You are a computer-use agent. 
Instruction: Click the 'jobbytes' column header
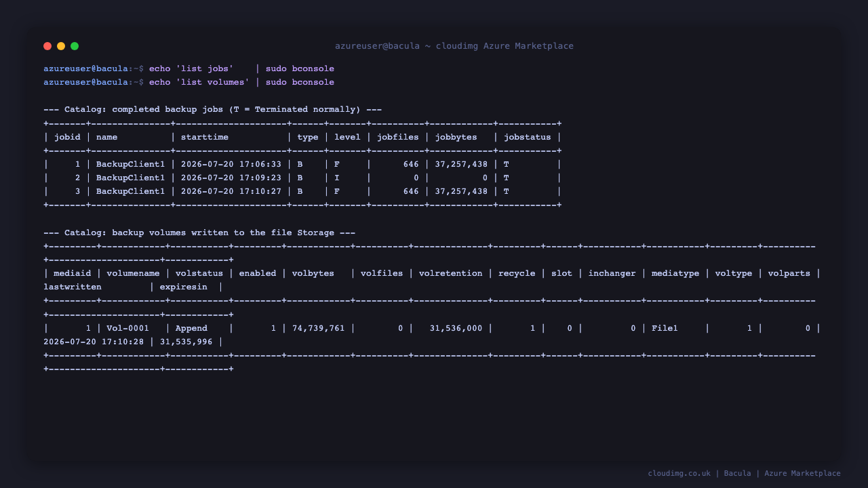click(x=456, y=138)
